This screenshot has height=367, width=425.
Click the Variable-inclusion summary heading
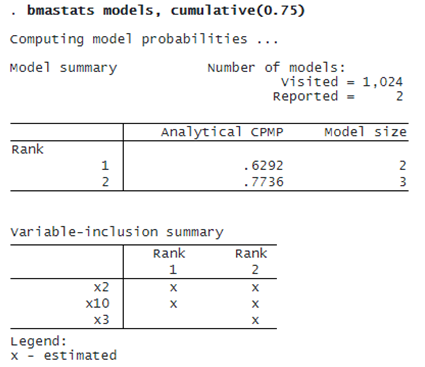coord(117,232)
